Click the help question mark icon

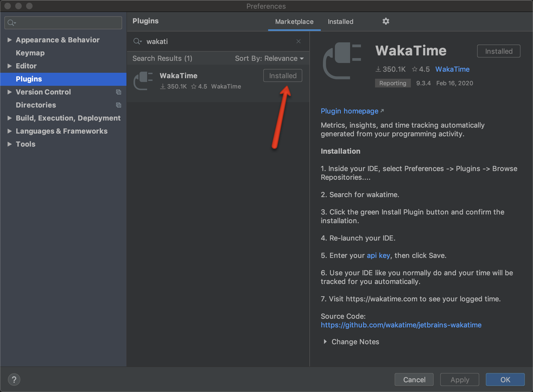[14, 379]
